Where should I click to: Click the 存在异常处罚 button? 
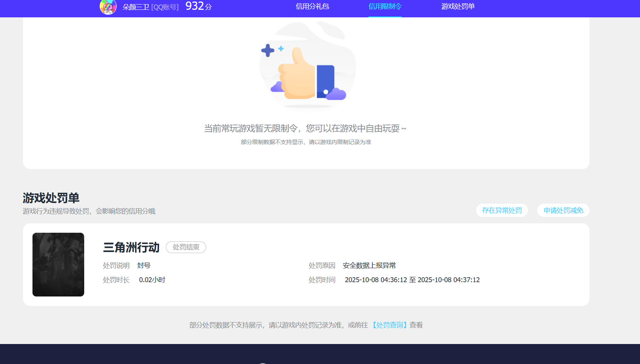(x=502, y=210)
